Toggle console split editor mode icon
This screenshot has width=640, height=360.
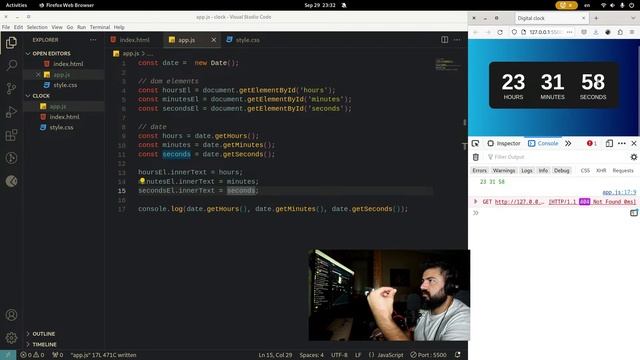633,213
